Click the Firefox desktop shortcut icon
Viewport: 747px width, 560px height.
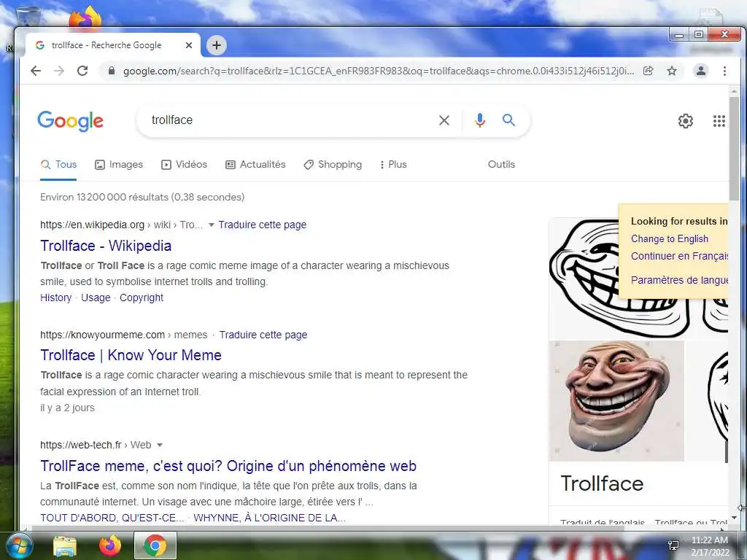coord(86,17)
